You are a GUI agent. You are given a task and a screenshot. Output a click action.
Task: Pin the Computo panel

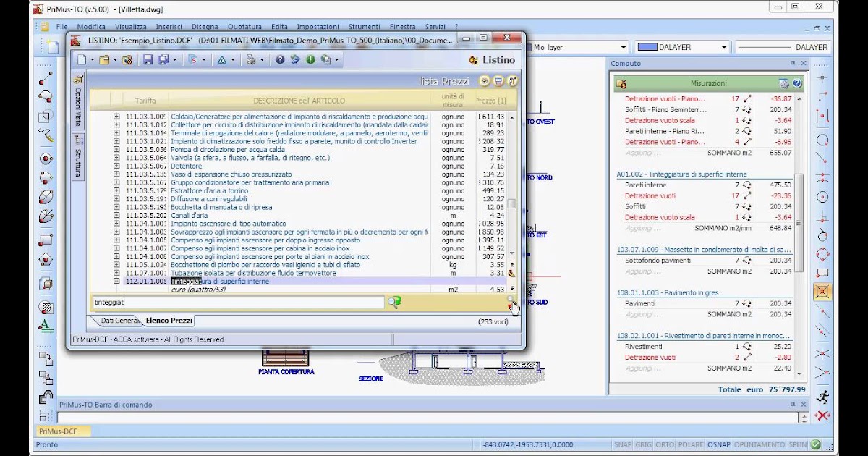pos(793,64)
